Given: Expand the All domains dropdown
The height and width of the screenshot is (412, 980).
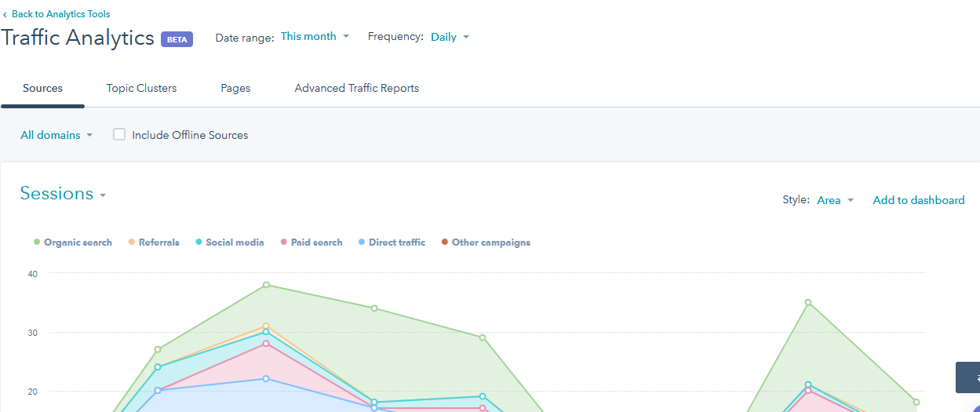Looking at the screenshot, I should [x=56, y=135].
